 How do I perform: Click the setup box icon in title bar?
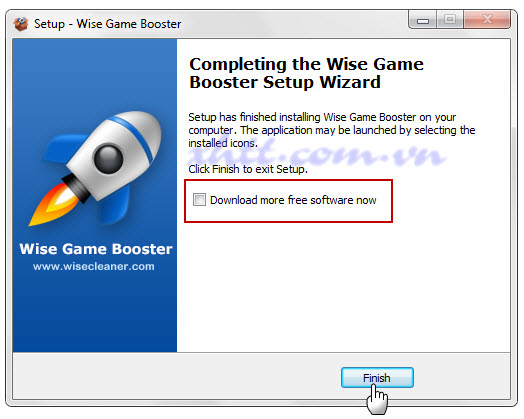(x=21, y=24)
